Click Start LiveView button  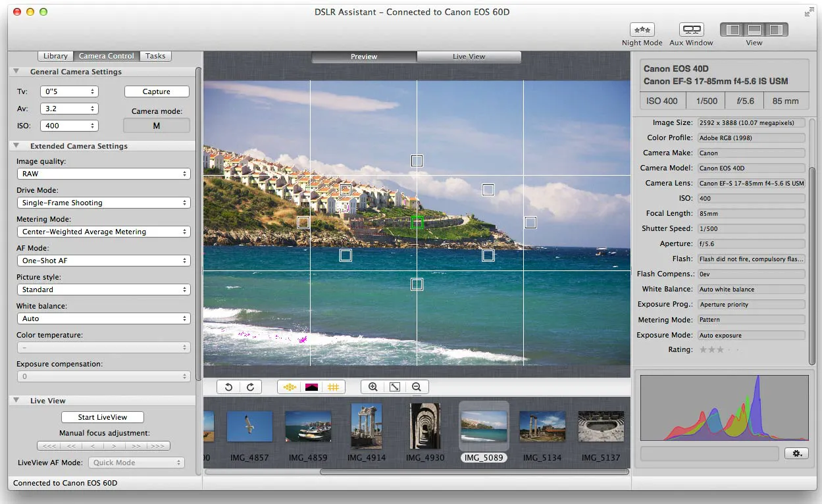tap(102, 417)
